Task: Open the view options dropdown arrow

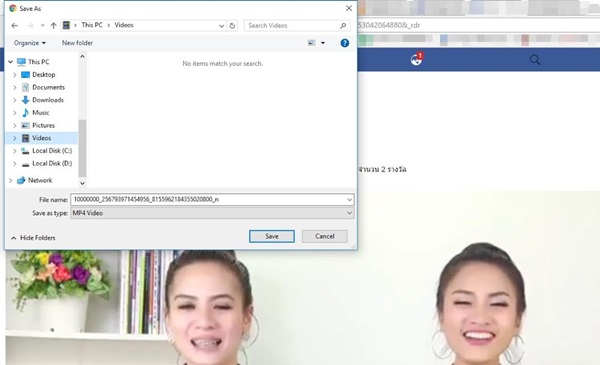Action: pos(323,43)
